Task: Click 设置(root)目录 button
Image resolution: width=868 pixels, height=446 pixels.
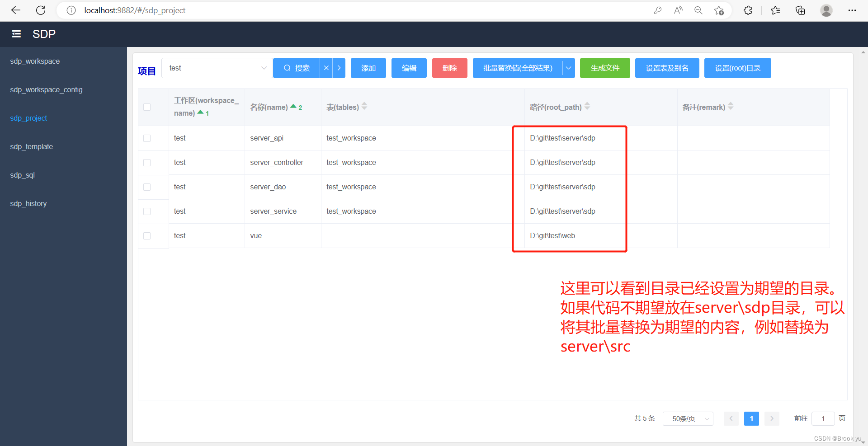Action: (x=738, y=68)
